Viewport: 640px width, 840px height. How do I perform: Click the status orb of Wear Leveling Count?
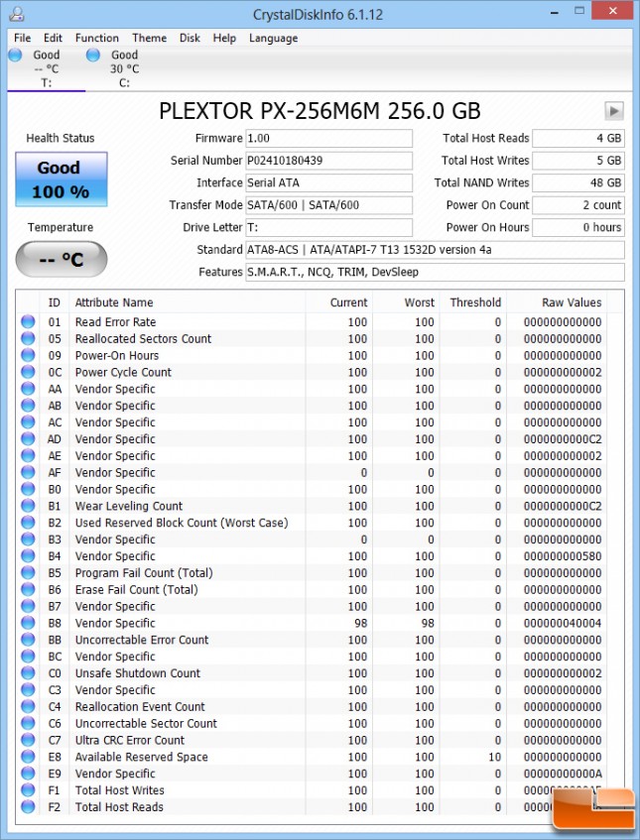tap(28, 506)
